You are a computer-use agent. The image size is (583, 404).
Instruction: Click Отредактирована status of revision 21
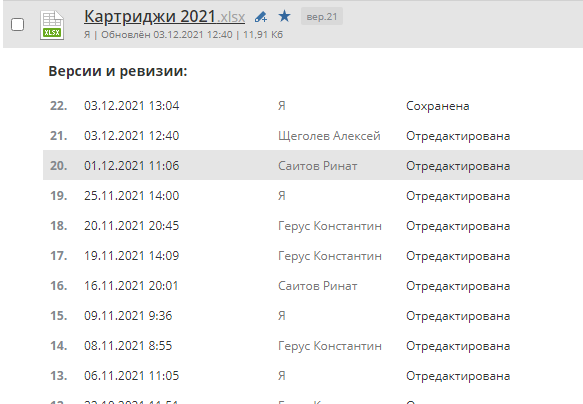pos(458,136)
